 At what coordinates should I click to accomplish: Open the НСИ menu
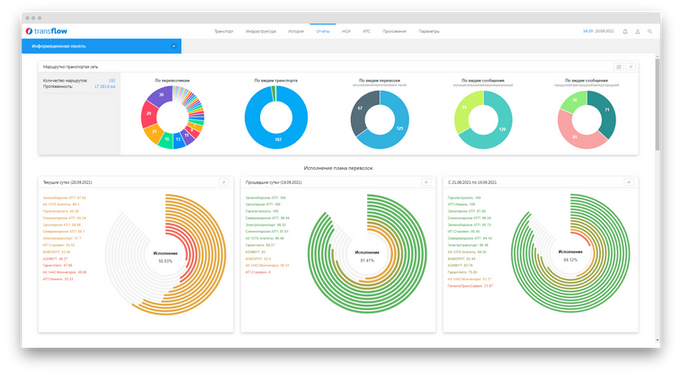click(x=346, y=31)
